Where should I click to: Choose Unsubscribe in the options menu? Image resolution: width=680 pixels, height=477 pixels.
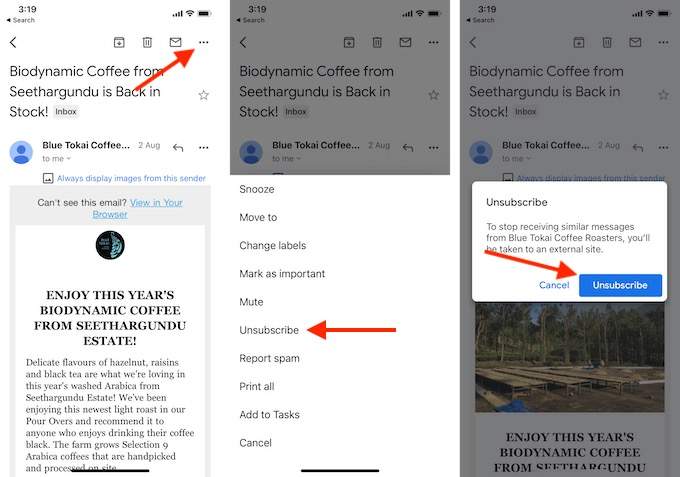coord(269,330)
